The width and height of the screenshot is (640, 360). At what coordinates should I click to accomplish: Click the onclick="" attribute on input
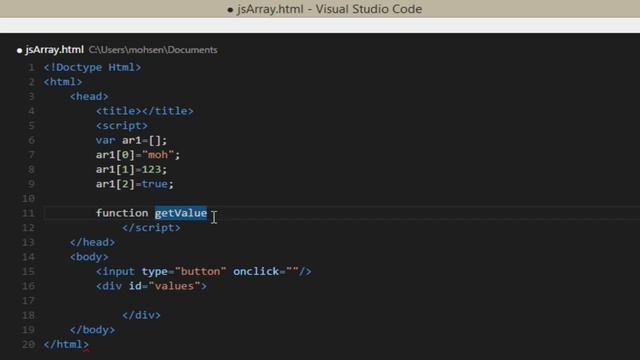coord(266,271)
